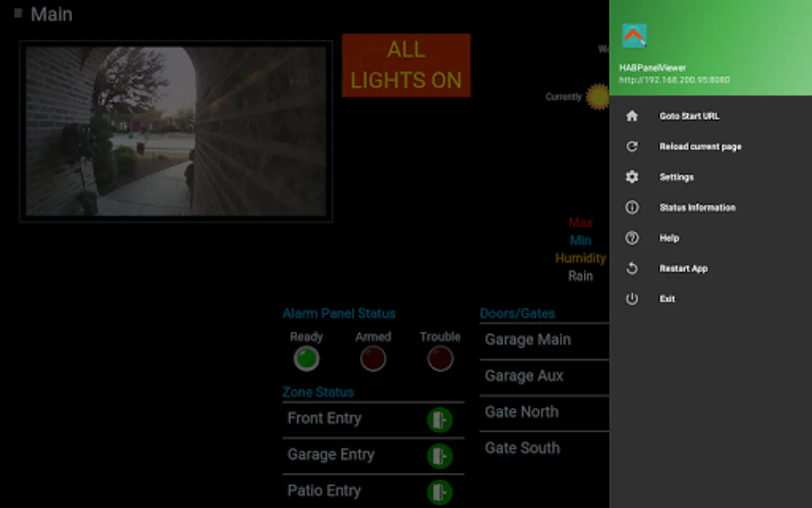This screenshot has width=812, height=508.
Task: Click the Trouble status label
Action: tap(440, 336)
